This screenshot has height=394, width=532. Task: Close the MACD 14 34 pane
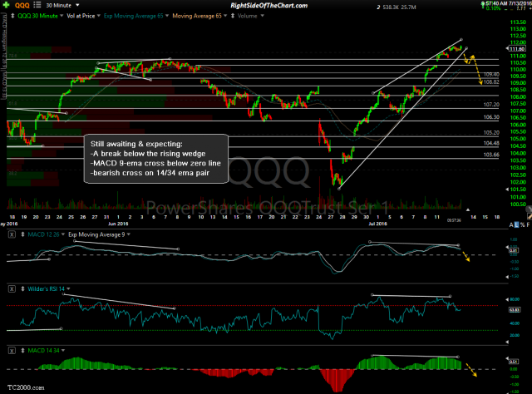(x=12, y=351)
